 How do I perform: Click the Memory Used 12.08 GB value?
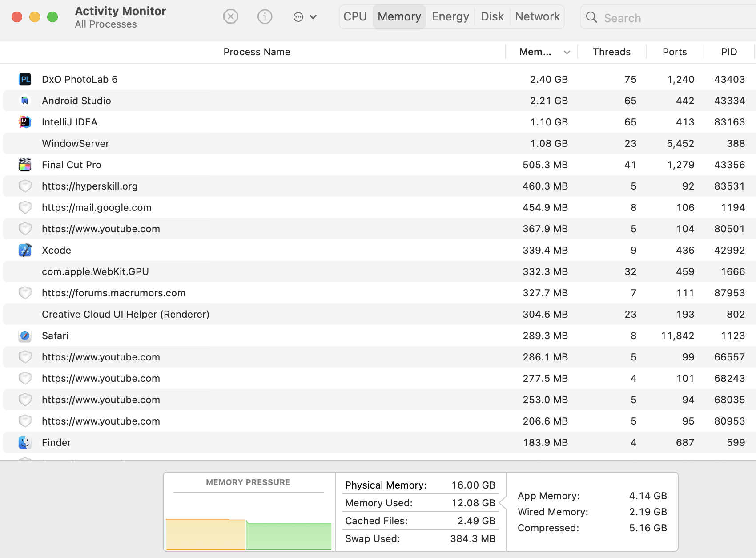(x=474, y=503)
